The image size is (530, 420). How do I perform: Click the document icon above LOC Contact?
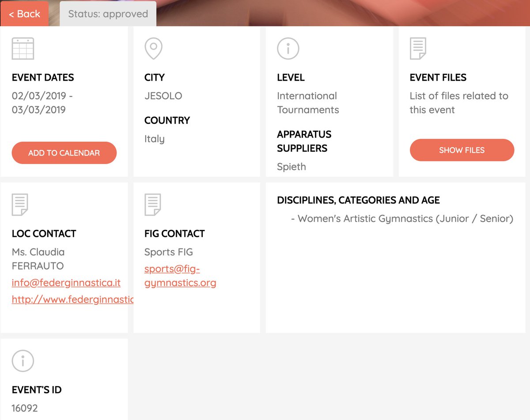click(20, 205)
